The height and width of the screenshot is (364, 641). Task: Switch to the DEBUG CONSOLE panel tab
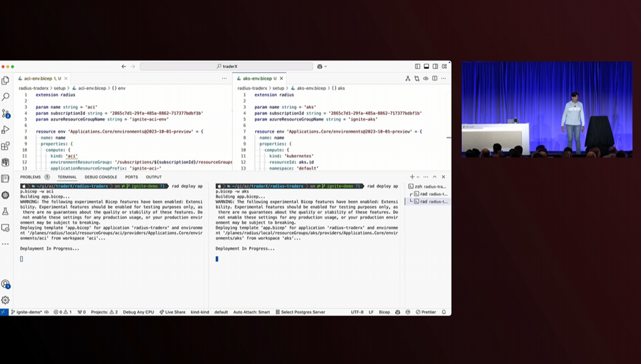101,177
